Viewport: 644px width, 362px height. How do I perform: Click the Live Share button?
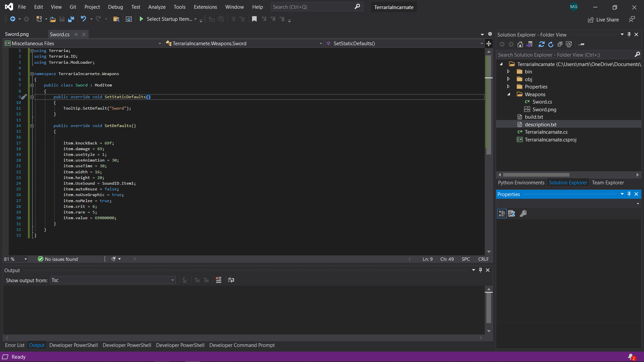[x=603, y=20]
